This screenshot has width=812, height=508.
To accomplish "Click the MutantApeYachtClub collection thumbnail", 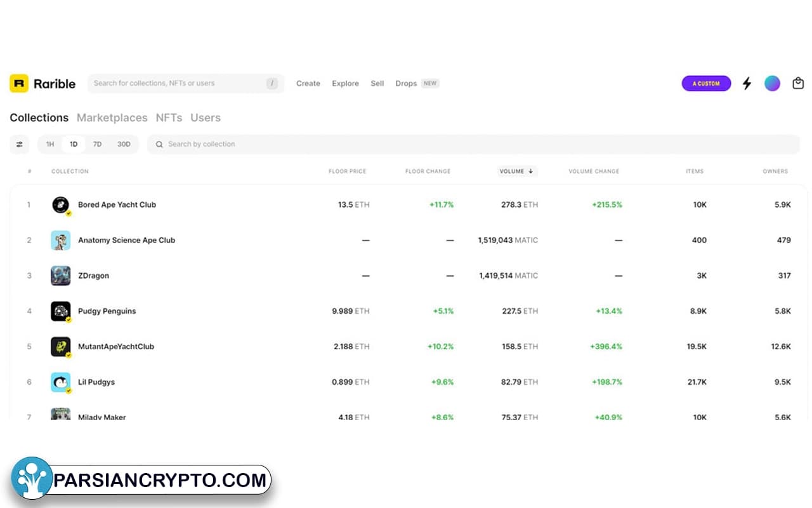I will (60, 347).
